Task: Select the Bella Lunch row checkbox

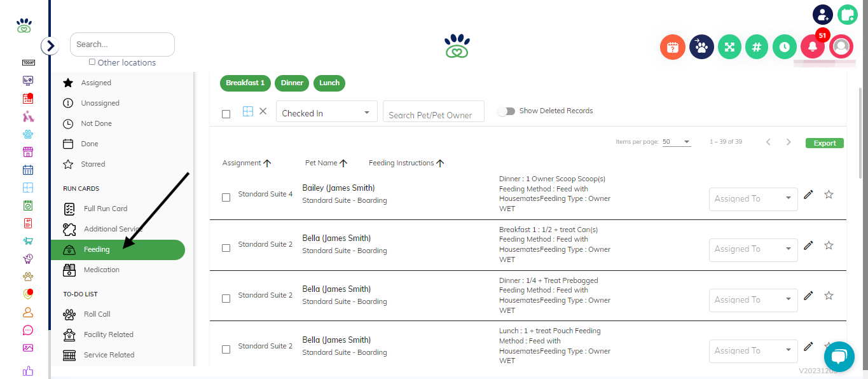Action: coord(226,350)
